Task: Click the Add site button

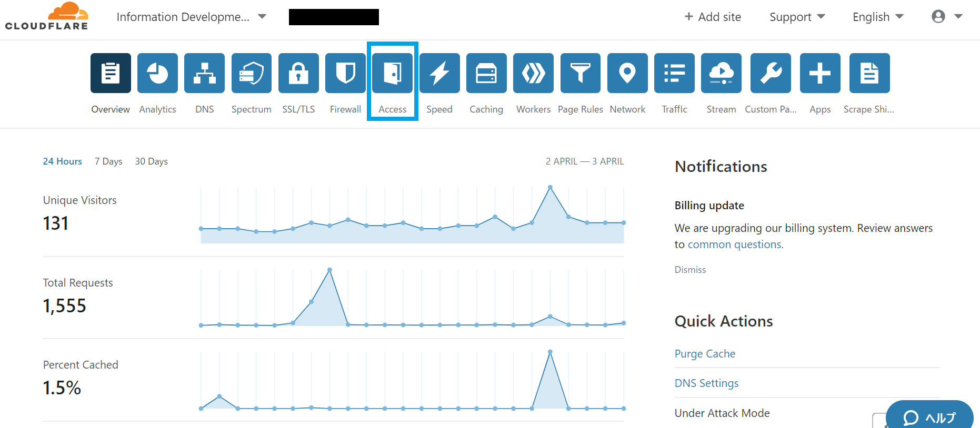Action: point(713,17)
